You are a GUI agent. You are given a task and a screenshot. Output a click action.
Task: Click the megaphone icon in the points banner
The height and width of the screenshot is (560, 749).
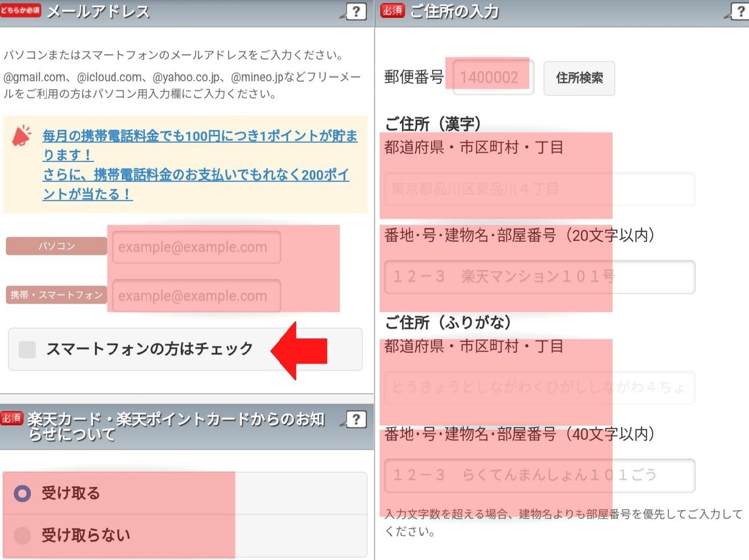tap(22, 137)
